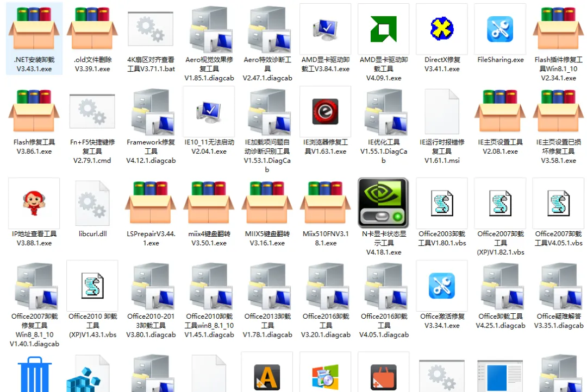Launch IP地址查看工具 V3.88.1.exe
The height and width of the screenshot is (392, 587).
coord(34,203)
